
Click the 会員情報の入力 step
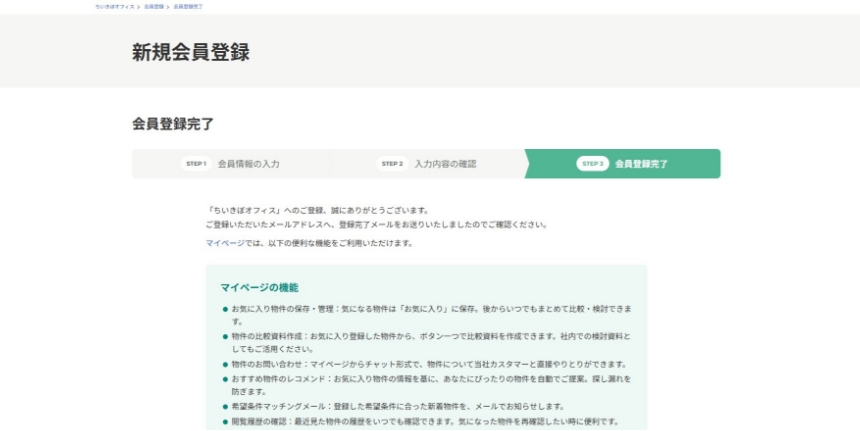click(x=248, y=164)
